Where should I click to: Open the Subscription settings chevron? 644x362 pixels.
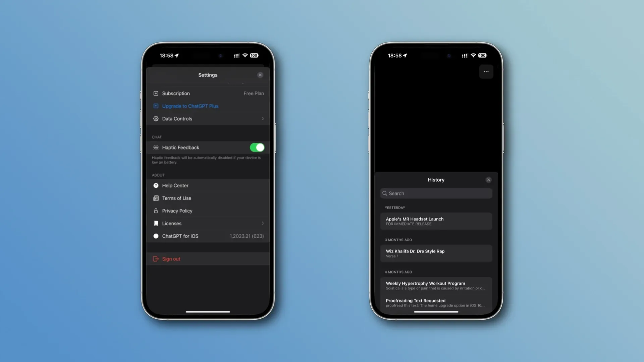click(262, 93)
